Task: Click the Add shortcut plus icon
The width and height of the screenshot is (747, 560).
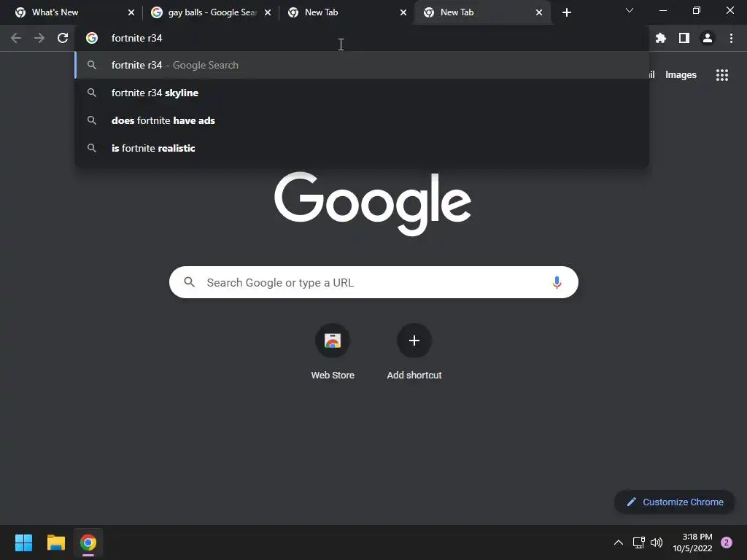Action: (414, 341)
